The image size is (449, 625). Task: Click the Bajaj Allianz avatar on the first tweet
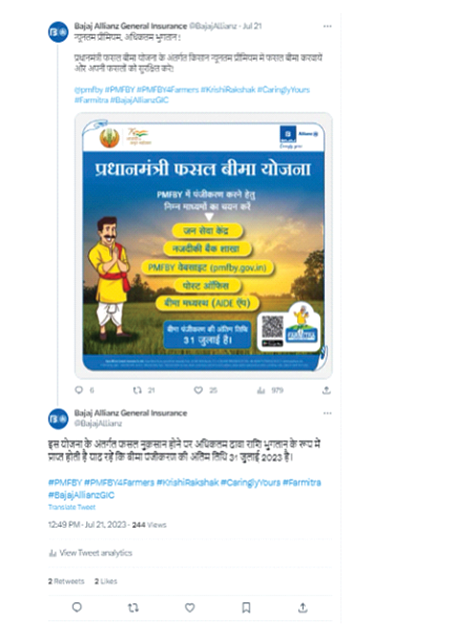coord(58,32)
